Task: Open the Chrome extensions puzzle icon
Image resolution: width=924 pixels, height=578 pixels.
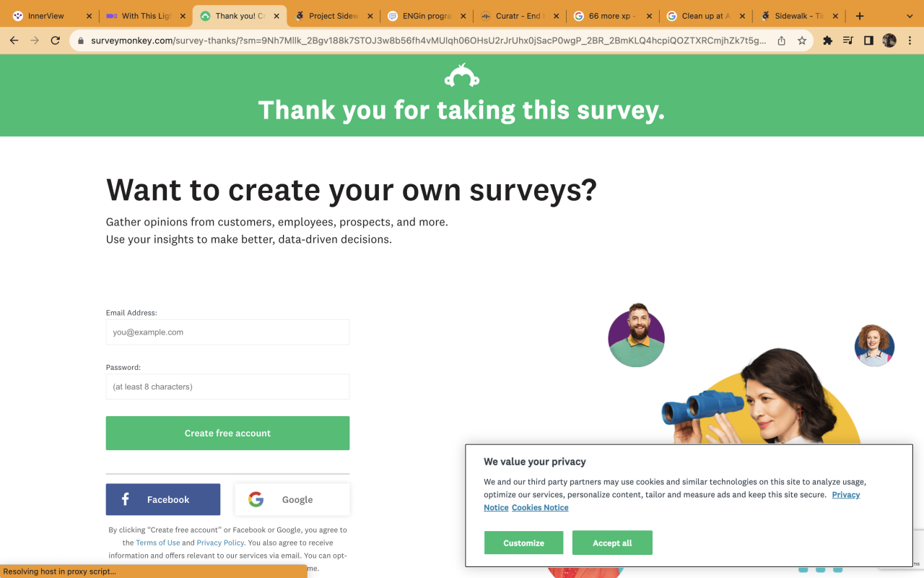Action: click(827, 40)
